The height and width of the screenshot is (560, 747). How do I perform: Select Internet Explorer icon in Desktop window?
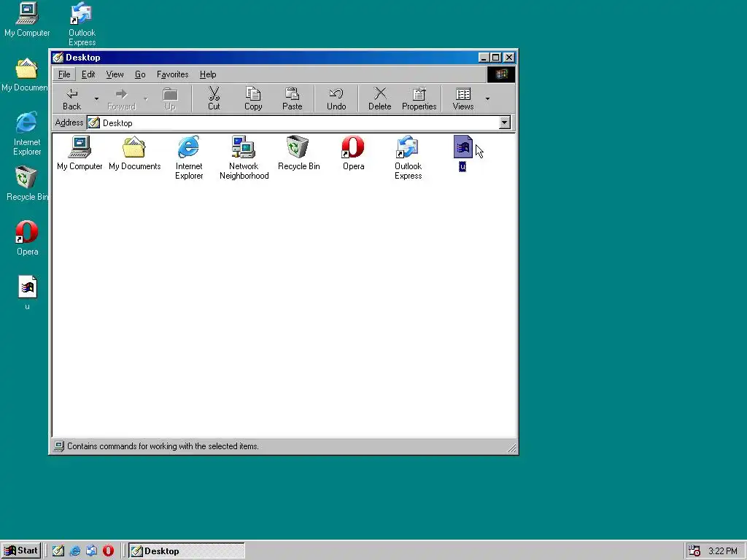[x=189, y=157]
